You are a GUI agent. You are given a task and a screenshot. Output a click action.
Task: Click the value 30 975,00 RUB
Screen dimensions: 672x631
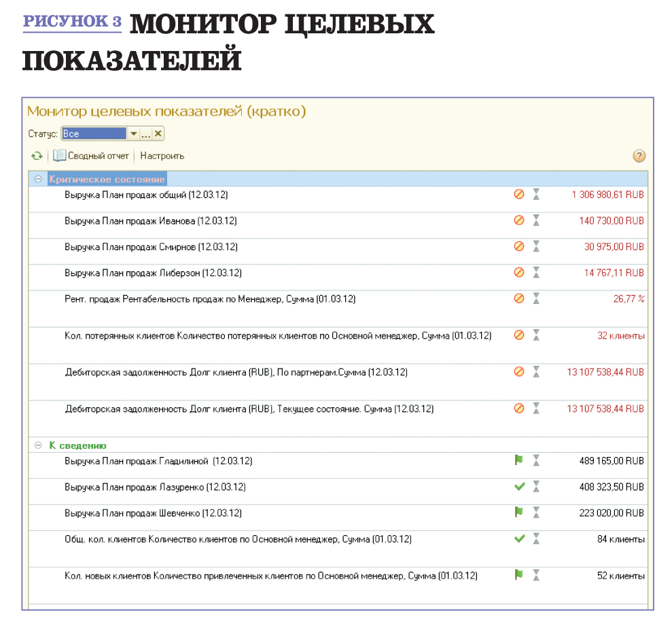coord(614,247)
